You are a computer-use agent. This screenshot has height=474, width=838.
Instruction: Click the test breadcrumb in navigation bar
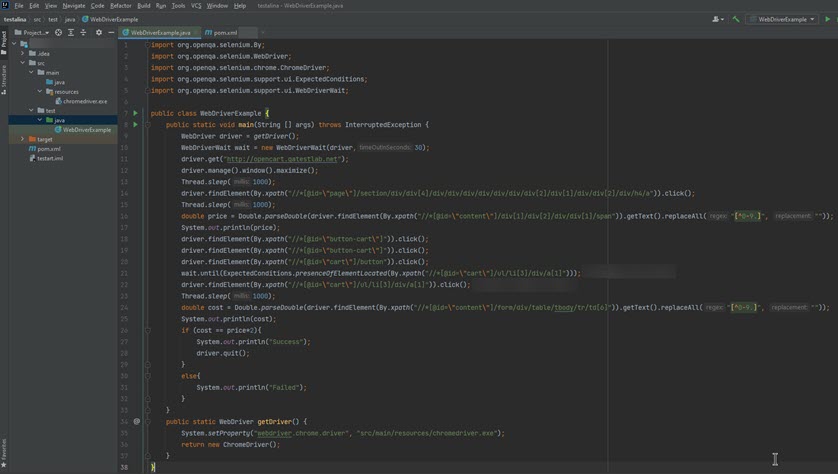[53, 19]
